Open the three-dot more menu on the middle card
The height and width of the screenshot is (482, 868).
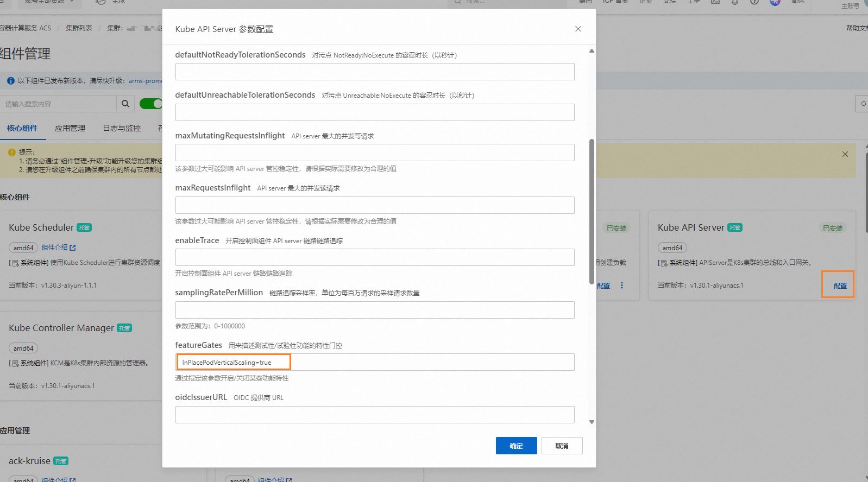[622, 286]
